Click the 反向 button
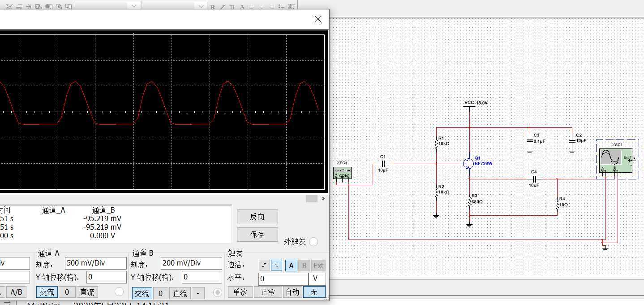Screen dimensions: 644x305 click(x=258, y=217)
